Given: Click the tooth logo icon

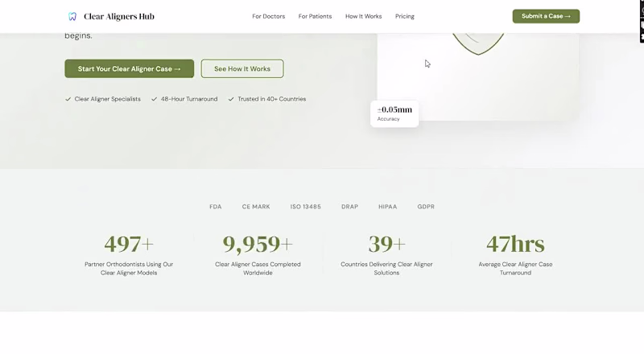Looking at the screenshot, I should [72, 16].
